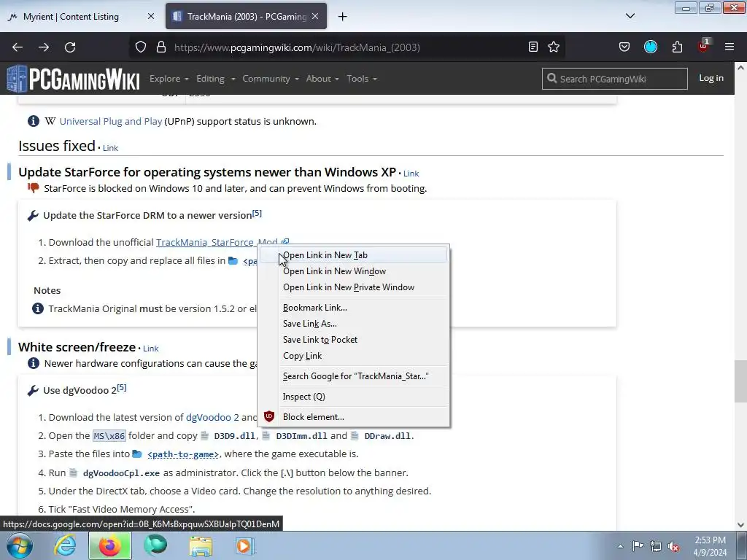
Task: Choose Open Link in New Private Window
Action: (x=354, y=287)
